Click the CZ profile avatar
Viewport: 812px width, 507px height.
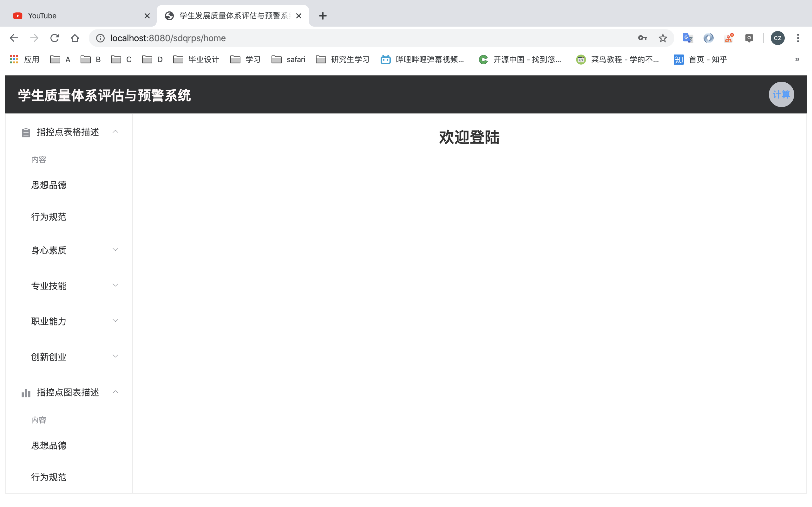(x=777, y=38)
